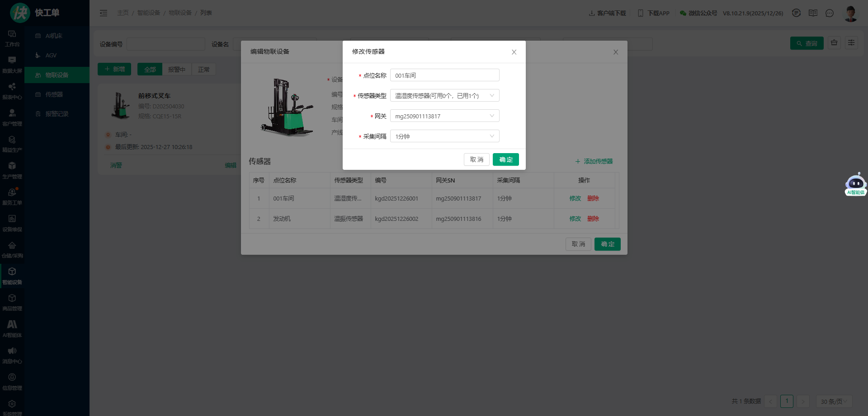Viewport: 868px width, 416px height.
Task: Close the 修改传感器 dialog
Action: [514, 52]
